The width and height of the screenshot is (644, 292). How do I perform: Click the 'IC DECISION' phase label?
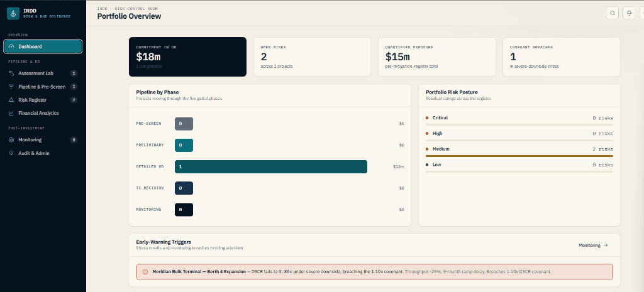pyautogui.click(x=150, y=188)
